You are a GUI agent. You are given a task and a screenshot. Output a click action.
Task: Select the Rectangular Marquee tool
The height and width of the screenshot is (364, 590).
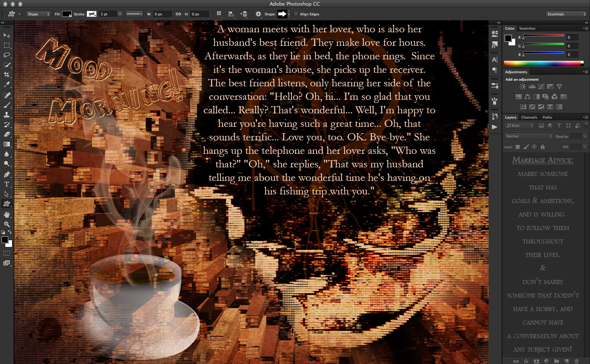[x=7, y=45]
